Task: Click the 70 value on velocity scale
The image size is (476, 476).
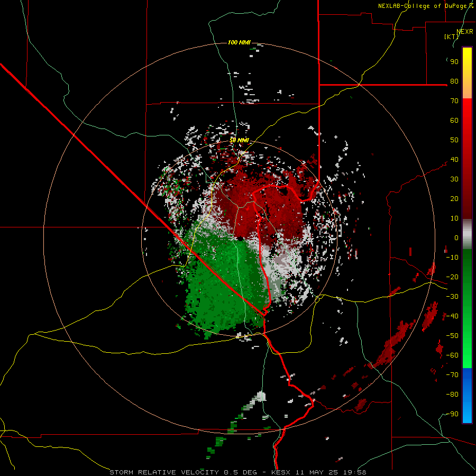Action: coord(454,101)
